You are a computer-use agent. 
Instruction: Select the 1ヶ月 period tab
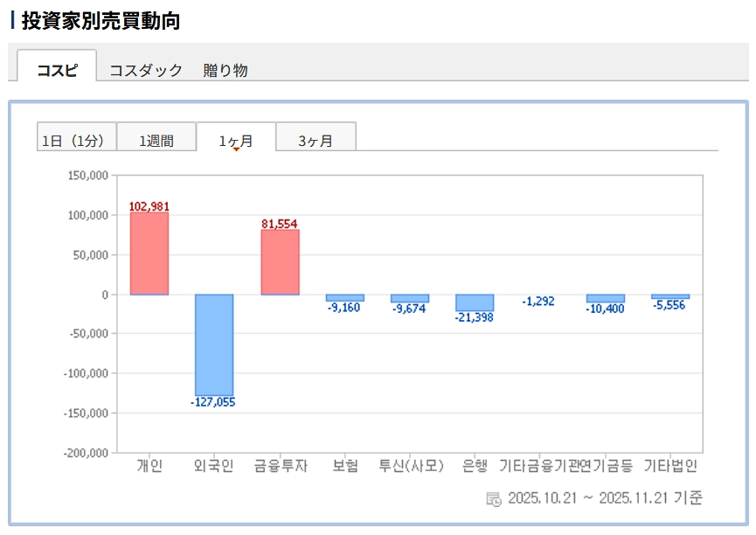(236, 139)
